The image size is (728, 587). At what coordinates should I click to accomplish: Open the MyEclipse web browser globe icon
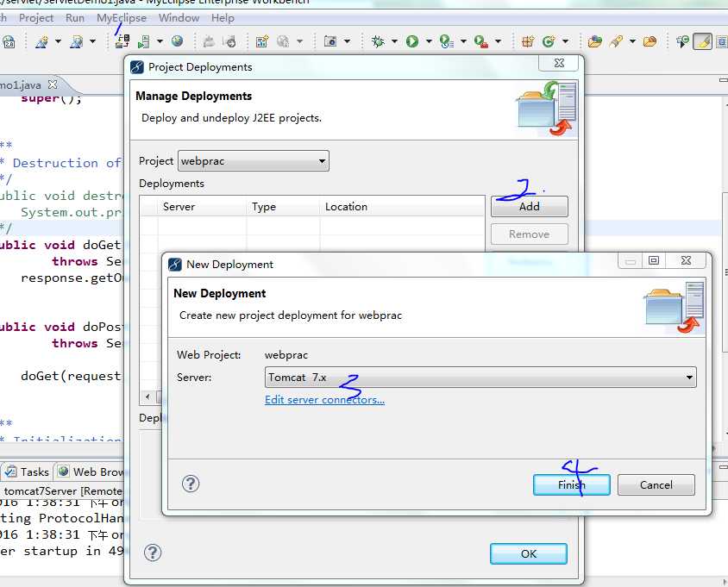(177, 41)
